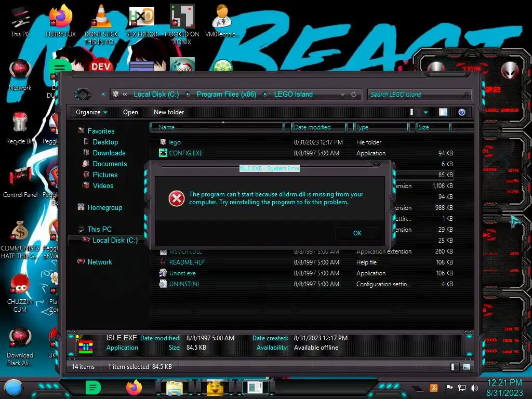Open FURRY FUX Firefox desktop shortcut
This screenshot has width=532, height=399.
pyautogui.click(x=60, y=21)
